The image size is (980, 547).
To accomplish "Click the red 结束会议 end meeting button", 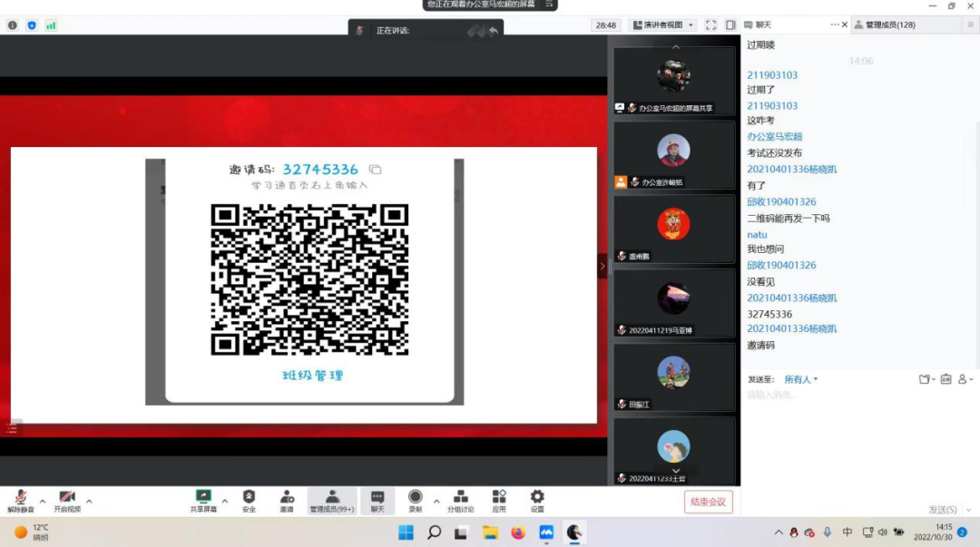I will pos(708,502).
